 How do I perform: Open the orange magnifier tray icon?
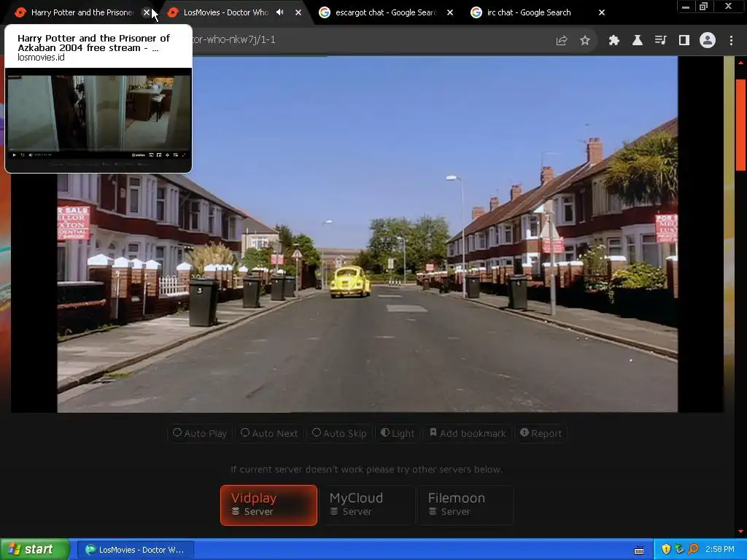click(693, 550)
